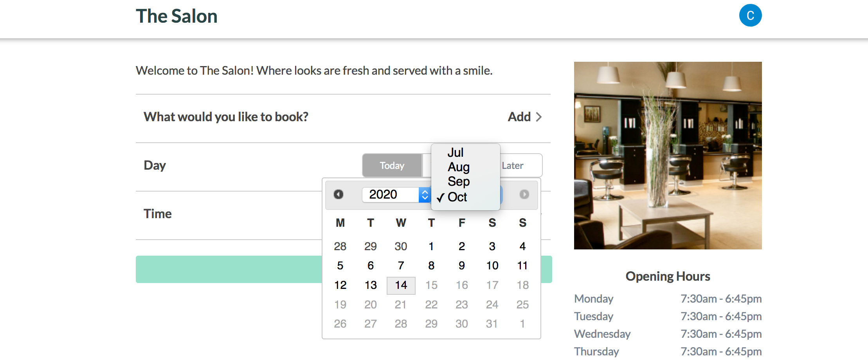Open the 2020 year dropdown stepper
The image size is (868, 362).
click(425, 195)
